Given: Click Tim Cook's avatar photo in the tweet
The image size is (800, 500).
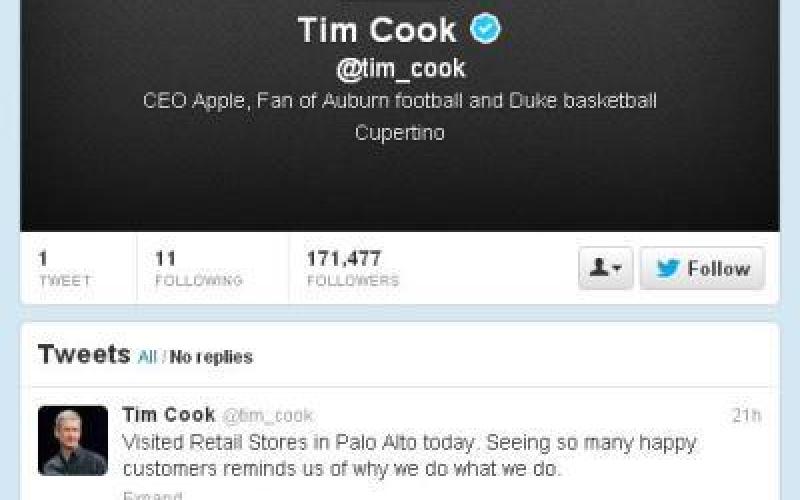Looking at the screenshot, I should (73, 440).
